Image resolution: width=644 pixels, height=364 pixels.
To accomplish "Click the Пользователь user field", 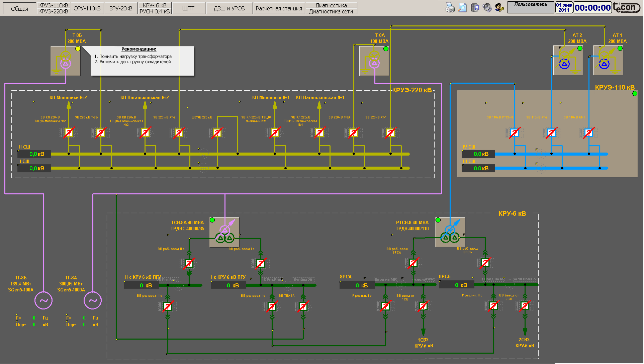I will coord(531,8).
